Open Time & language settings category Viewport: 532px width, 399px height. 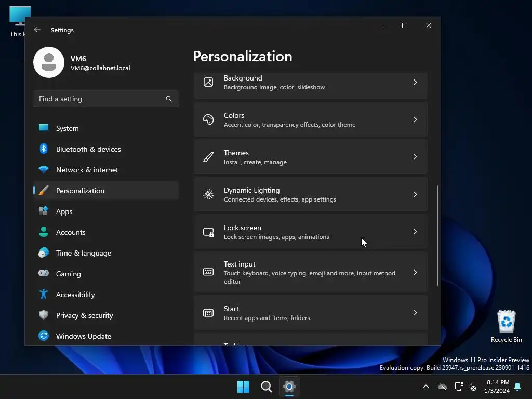pos(106,253)
